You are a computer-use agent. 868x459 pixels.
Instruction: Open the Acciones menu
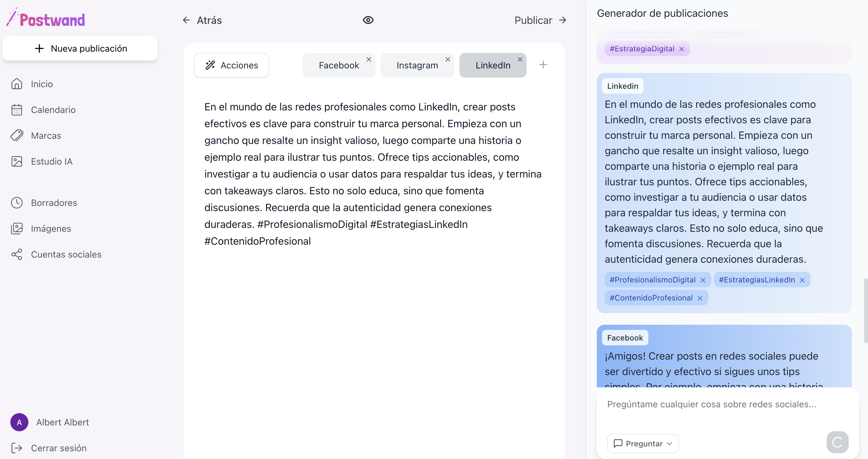pyautogui.click(x=232, y=65)
